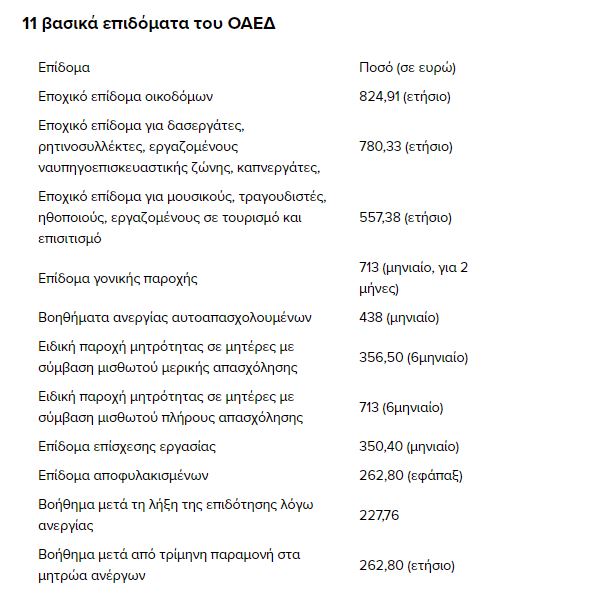Screen dimensions: 598x598
Task: Click the amount '780,33 (ετήσιο)'
Action: tap(406, 147)
